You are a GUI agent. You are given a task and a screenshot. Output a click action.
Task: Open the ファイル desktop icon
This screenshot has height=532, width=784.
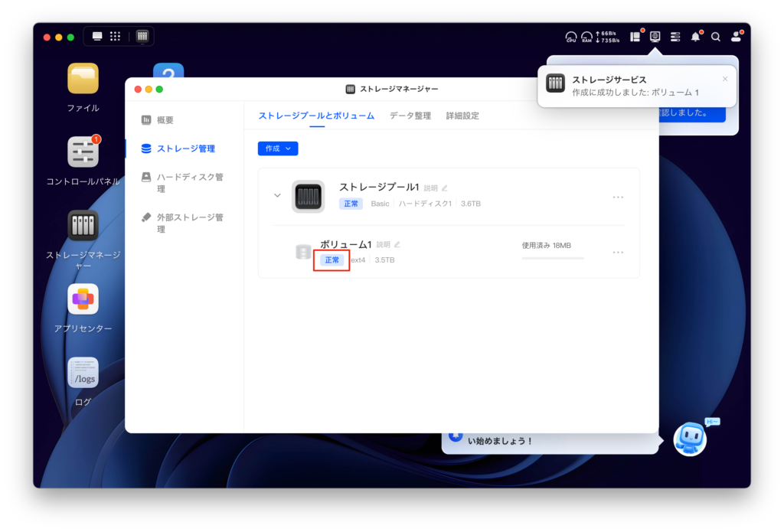tap(83, 79)
